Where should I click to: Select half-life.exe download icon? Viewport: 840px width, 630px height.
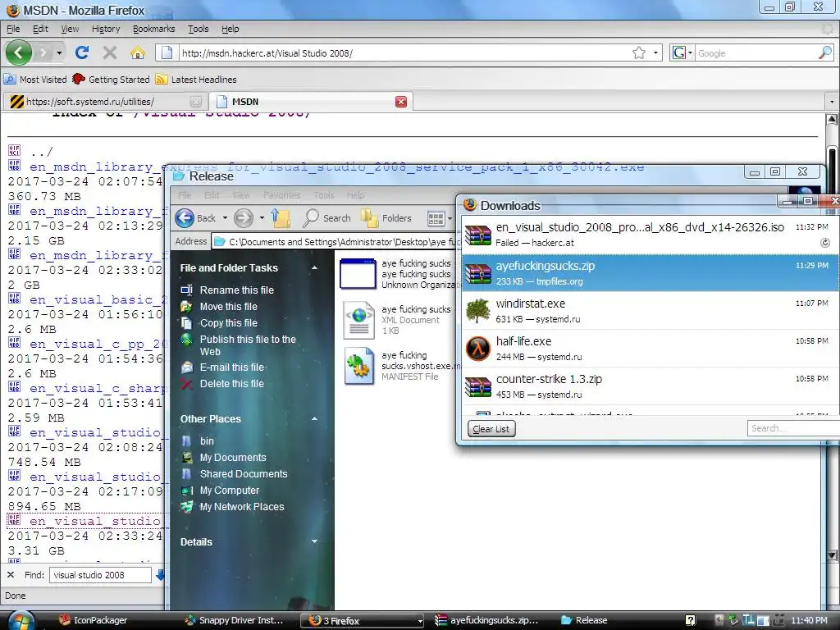pos(478,349)
